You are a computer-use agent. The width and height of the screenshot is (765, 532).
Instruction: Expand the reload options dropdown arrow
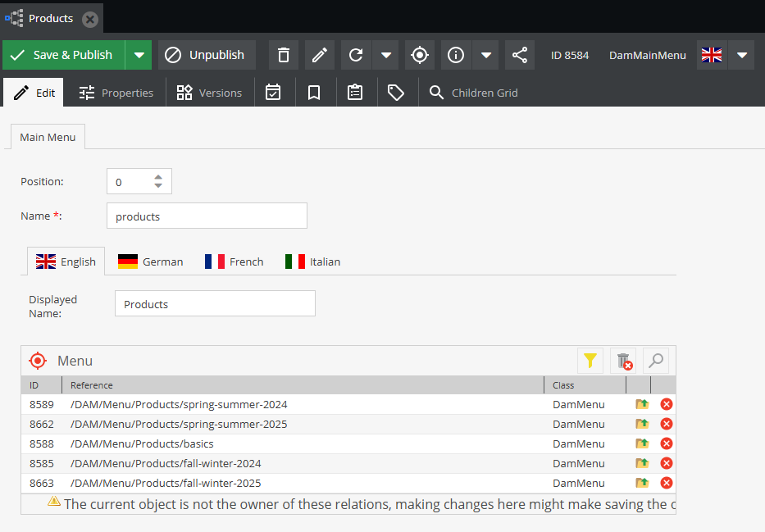(386, 55)
